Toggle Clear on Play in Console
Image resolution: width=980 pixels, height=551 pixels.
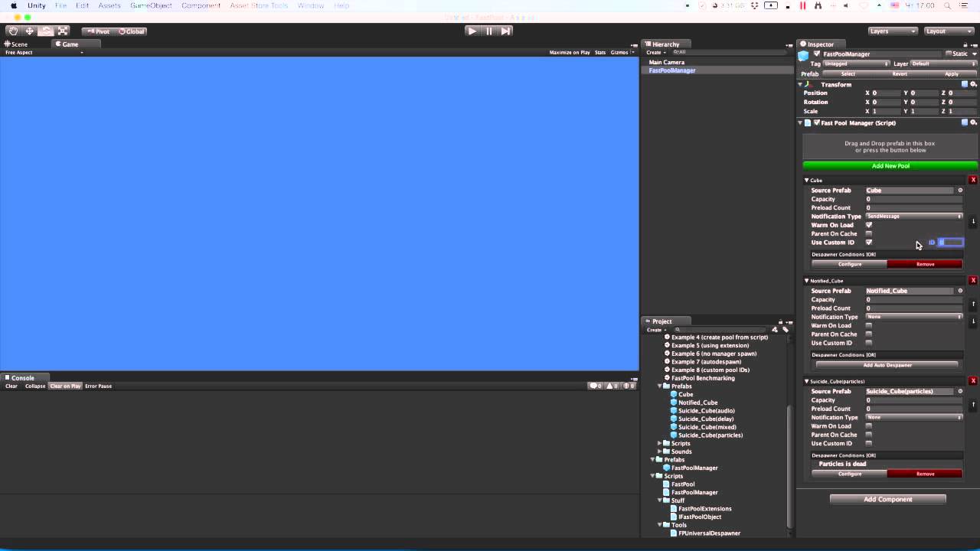tap(65, 386)
